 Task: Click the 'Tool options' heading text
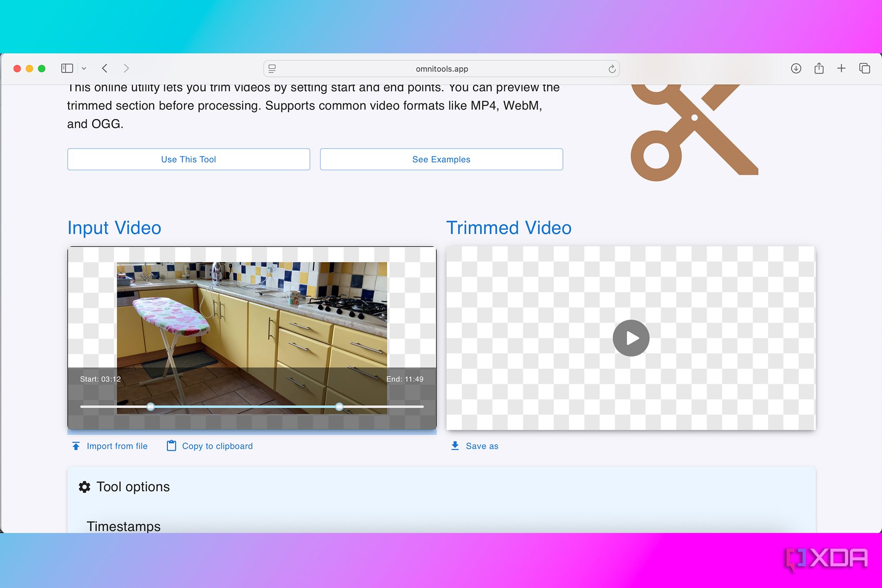(x=133, y=487)
